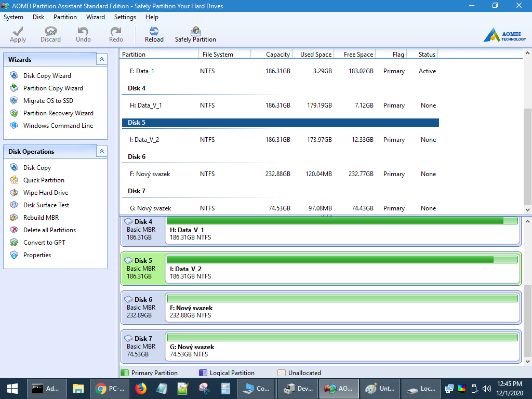532x399 pixels.
Task: Click the Undo toolbar icon
Action: pyautogui.click(x=83, y=34)
